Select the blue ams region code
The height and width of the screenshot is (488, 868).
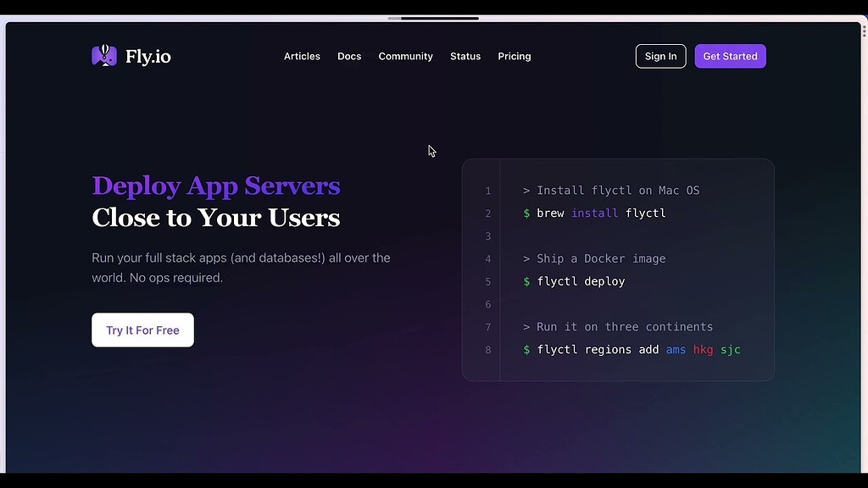[676, 349]
